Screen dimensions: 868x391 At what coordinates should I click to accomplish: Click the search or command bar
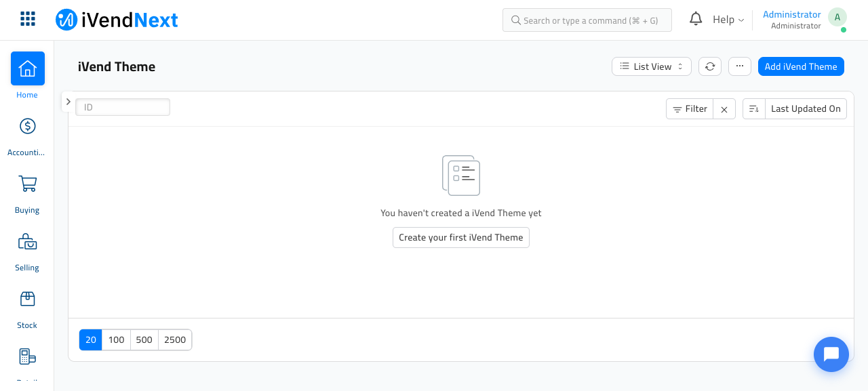[x=587, y=20]
